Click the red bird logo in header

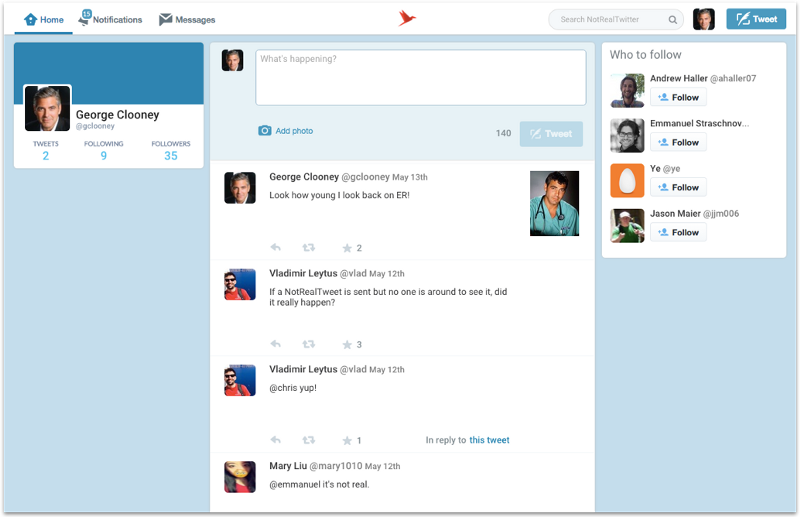click(406, 18)
